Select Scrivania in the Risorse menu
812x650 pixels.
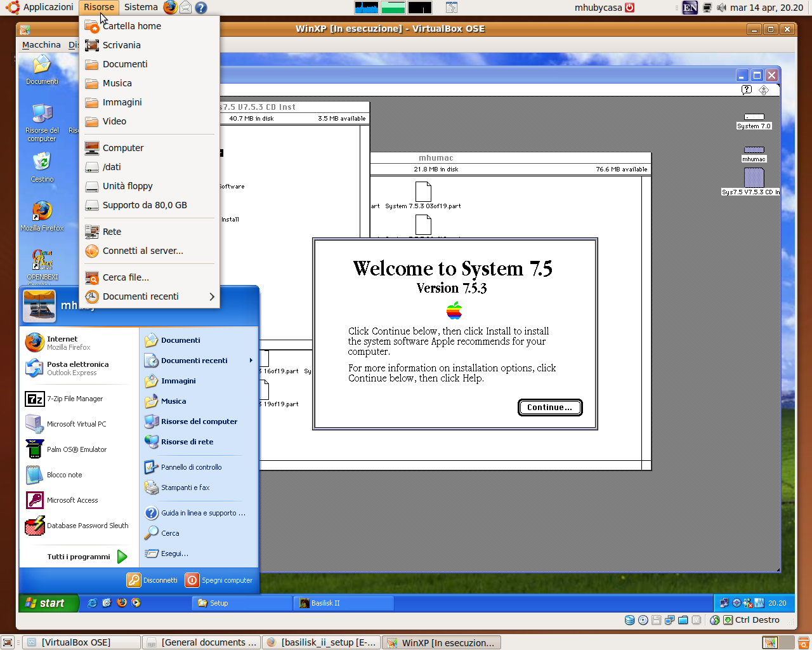[150, 45]
